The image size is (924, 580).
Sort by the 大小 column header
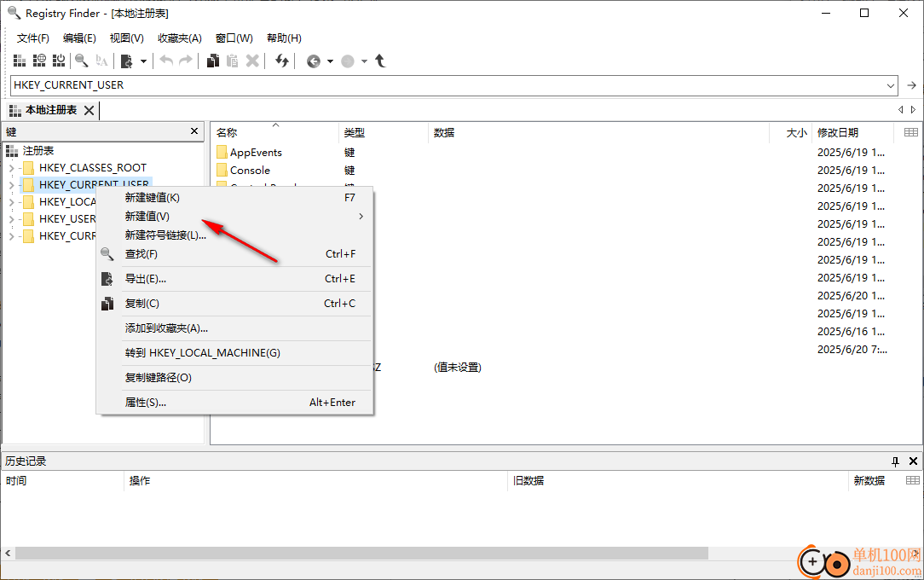791,132
